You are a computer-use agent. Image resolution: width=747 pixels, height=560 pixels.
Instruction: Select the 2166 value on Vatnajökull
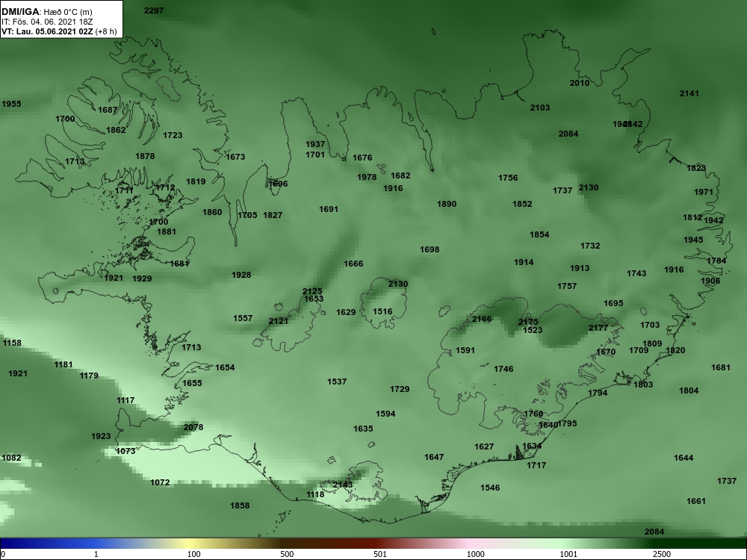482,319
